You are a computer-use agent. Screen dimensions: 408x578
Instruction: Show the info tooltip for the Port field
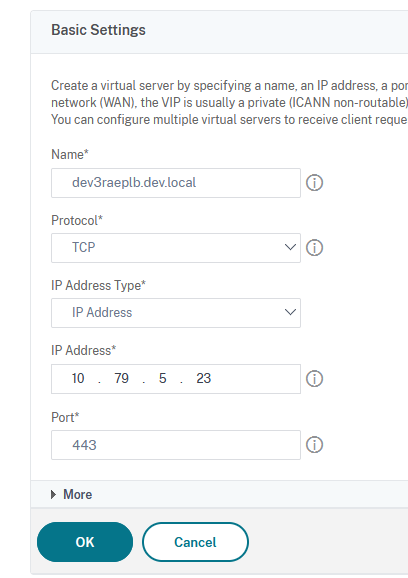[x=314, y=445]
